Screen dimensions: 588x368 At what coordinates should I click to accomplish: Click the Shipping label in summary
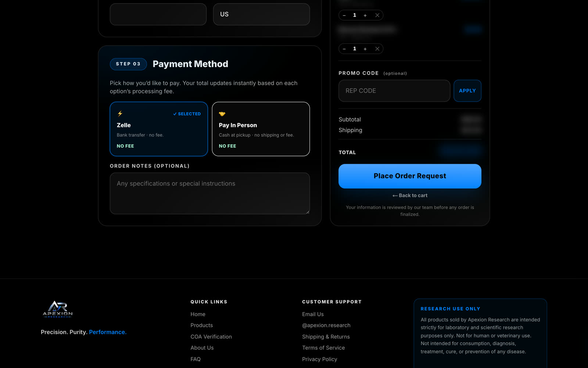pos(350,130)
